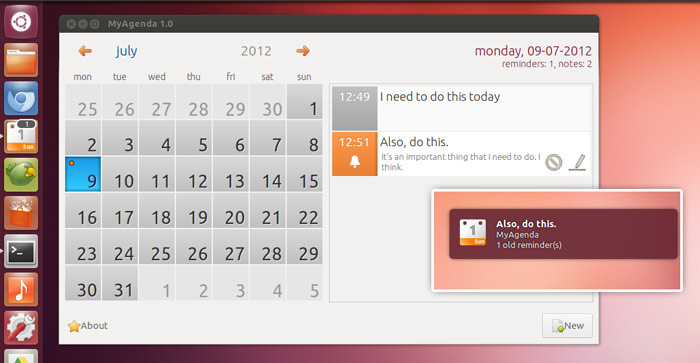Click the 'mon' weekday header

(83, 77)
